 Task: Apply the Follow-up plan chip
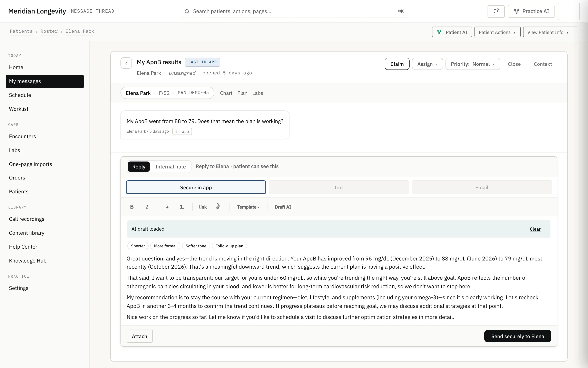[x=229, y=246]
